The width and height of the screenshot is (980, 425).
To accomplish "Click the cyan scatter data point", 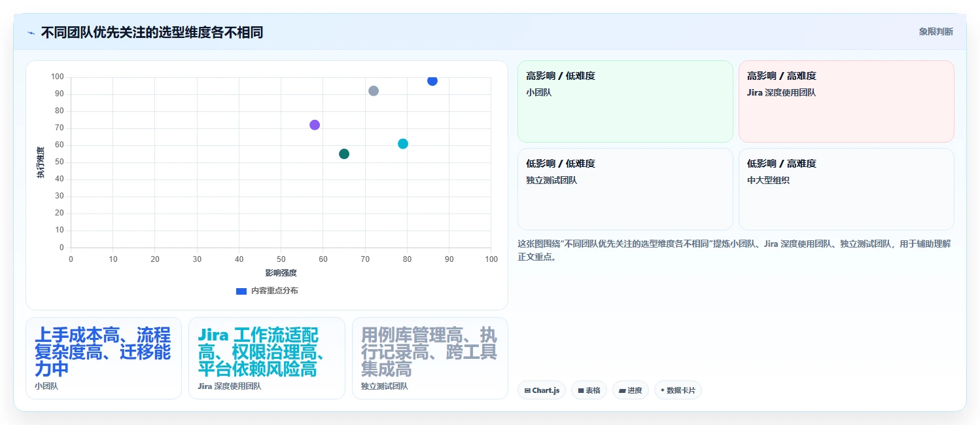I will (403, 143).
